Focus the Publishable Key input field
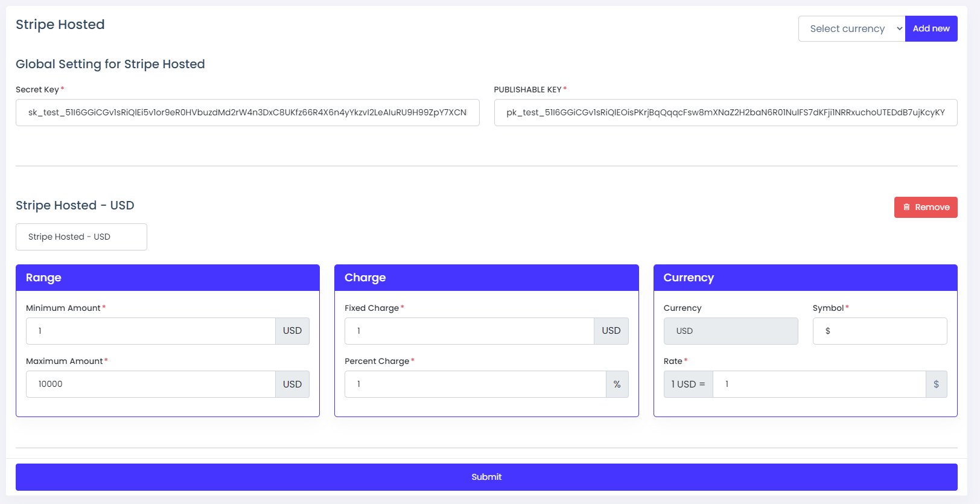Viewport: 980px width, 504px height. [x=725, y=112]
